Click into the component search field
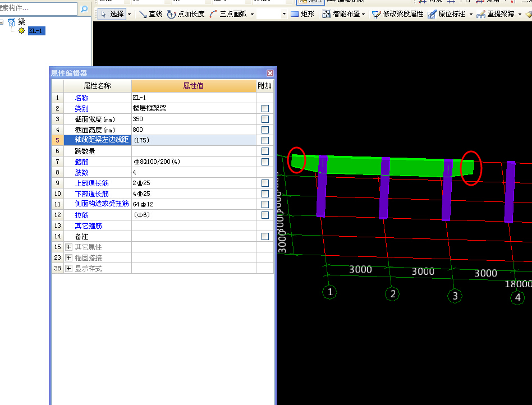The image size is (532, 405). 38,8
